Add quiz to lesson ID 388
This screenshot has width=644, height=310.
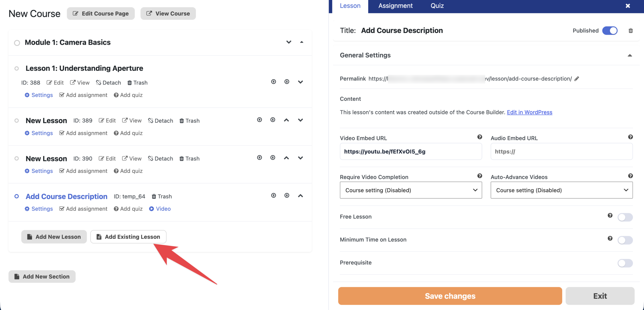click(x=128, y=95)
